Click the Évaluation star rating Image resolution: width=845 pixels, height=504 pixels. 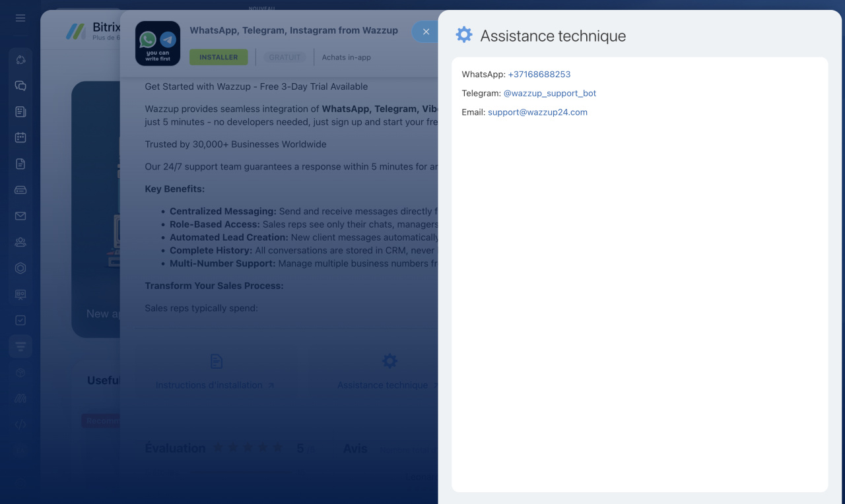pyautogui.click(x=248, y=449)
